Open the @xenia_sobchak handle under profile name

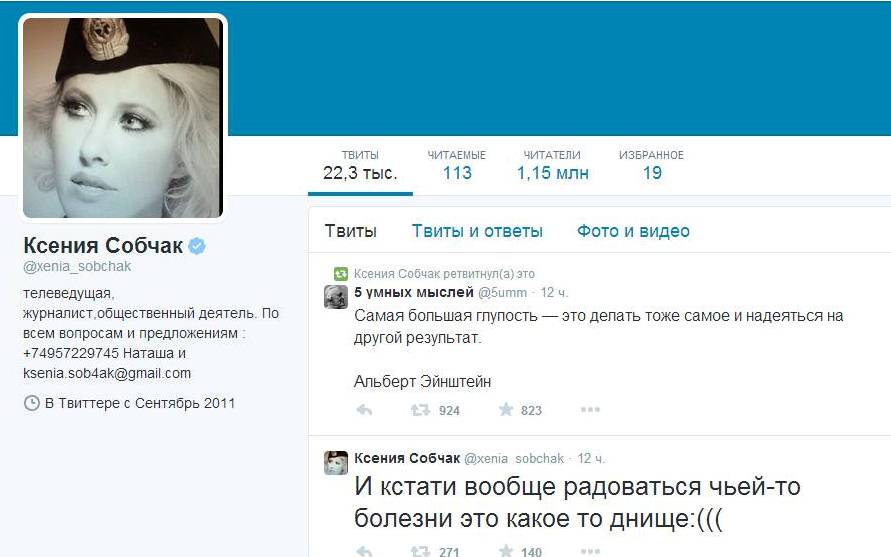pyautogui.click(x=77, y=267)
